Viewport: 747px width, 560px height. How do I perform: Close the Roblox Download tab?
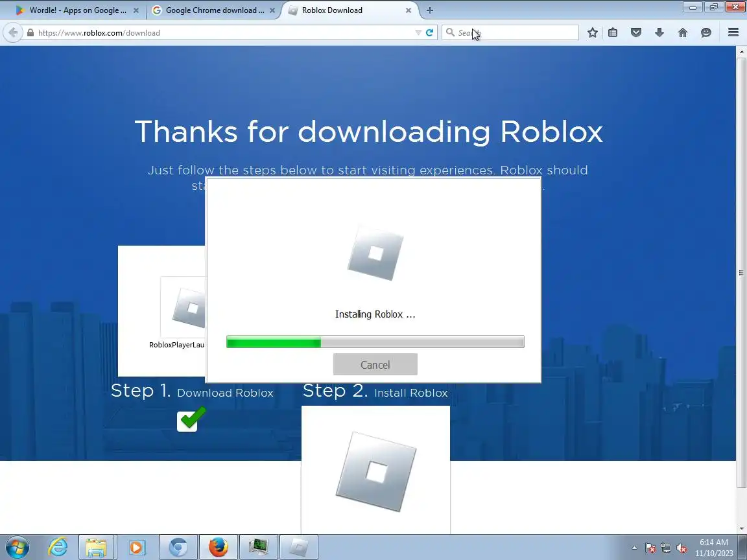coord(409,10)
